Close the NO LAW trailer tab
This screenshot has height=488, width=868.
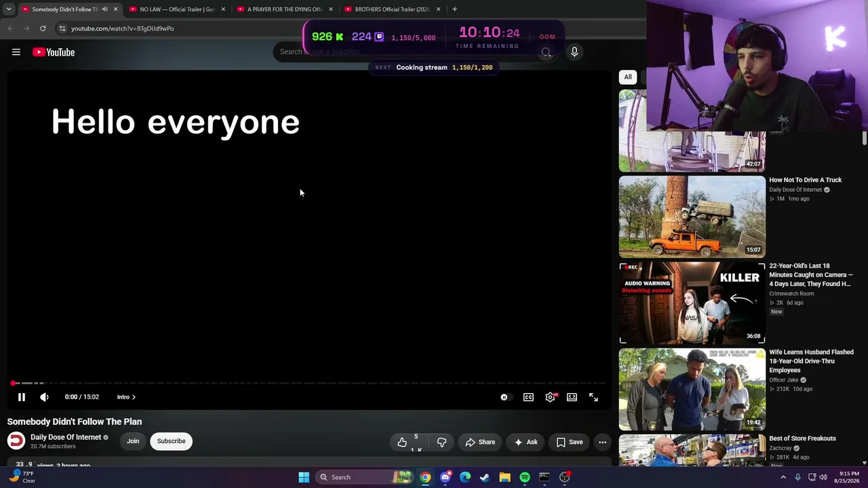click(x=223, y=9)
